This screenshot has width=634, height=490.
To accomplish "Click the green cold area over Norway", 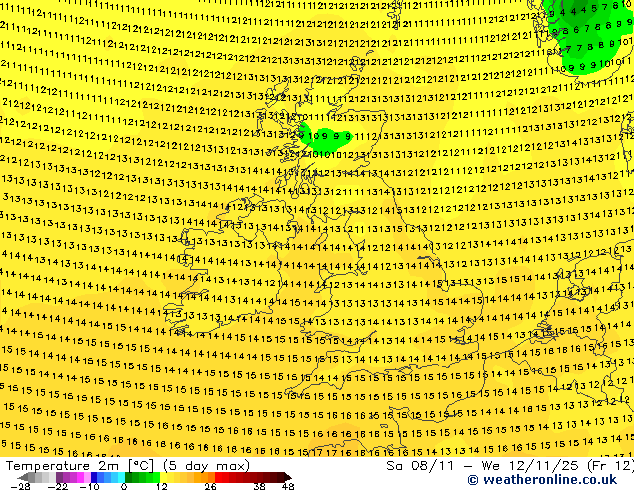I will pos(586,36).
